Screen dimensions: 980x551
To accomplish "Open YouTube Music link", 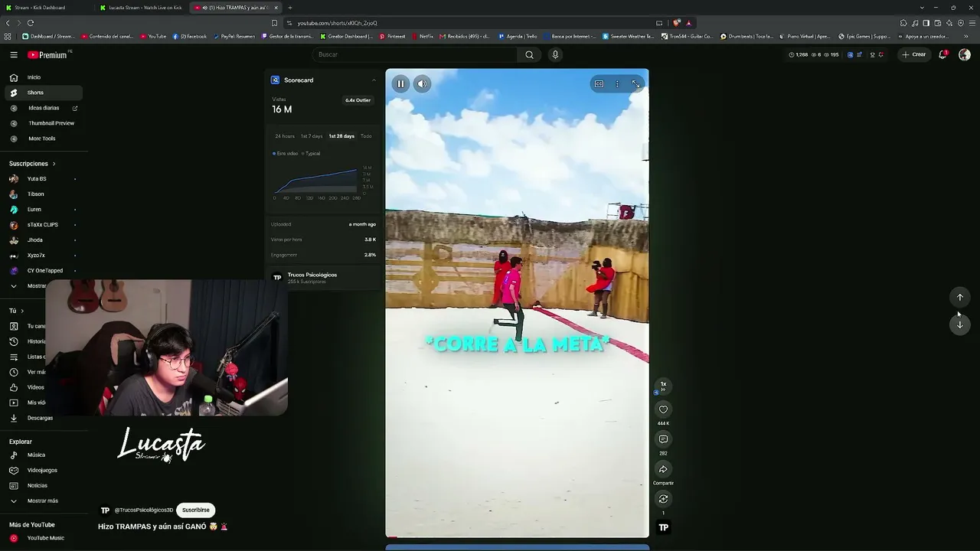I will 43,538.
